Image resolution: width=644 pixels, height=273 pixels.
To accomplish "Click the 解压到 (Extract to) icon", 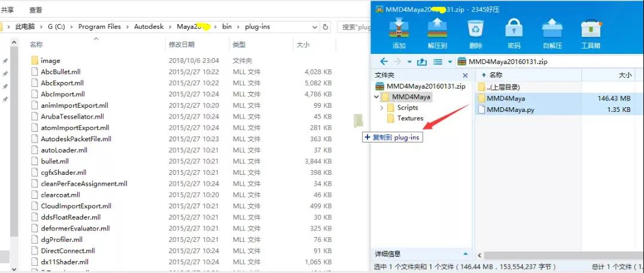I will [437, 34].
